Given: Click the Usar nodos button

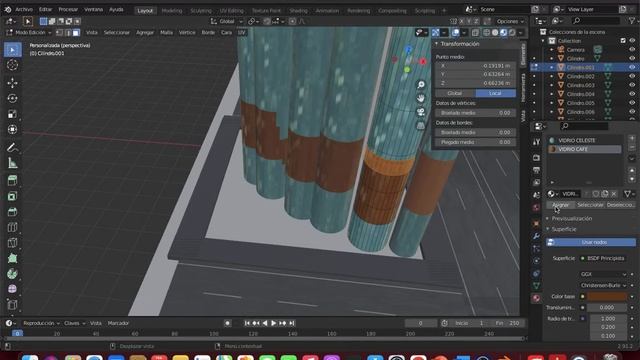Looking at the screenshot, I should 591,242.
